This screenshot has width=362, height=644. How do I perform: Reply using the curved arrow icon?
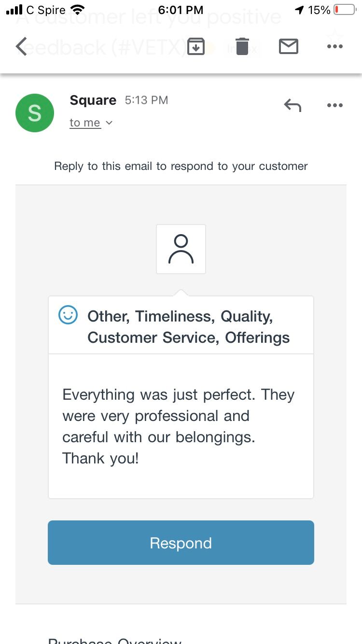292,105
